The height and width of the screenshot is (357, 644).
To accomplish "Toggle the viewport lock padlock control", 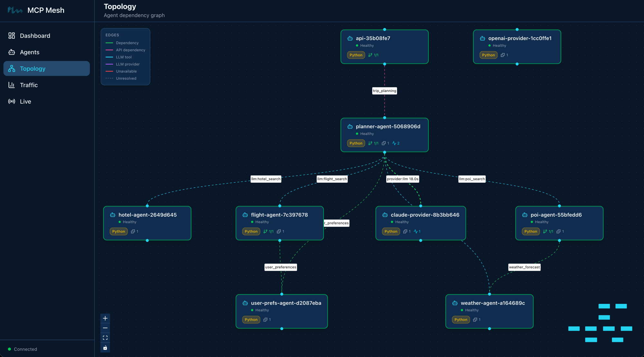I will coord(105,347).
